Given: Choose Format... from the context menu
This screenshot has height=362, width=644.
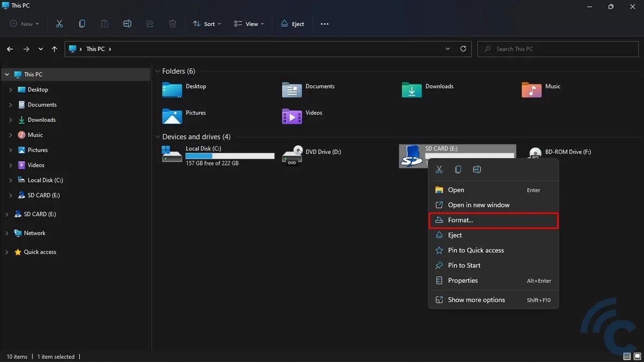Looking at the screenshot, I should point(493,220).
